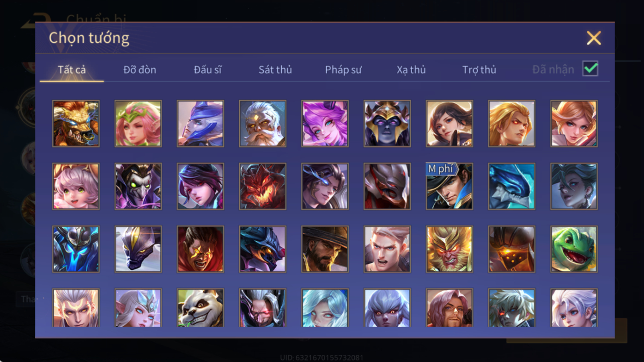Switch to the 'Đỡ đòn' tab
Screen dimensions: 644x362
(x=140, y=70)
